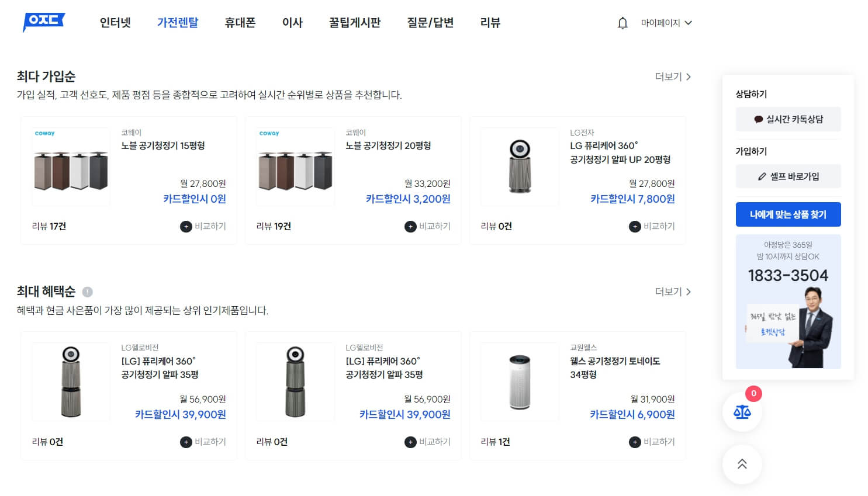Open 더보기 for the 최대 혜택순 section

[672, 291]
